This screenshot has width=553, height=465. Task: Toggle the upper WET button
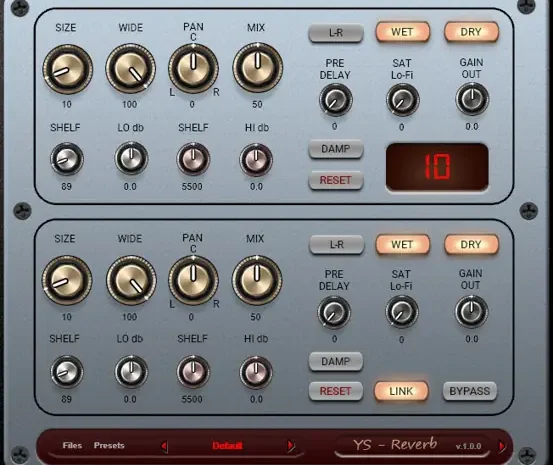[x=402, y=32]
